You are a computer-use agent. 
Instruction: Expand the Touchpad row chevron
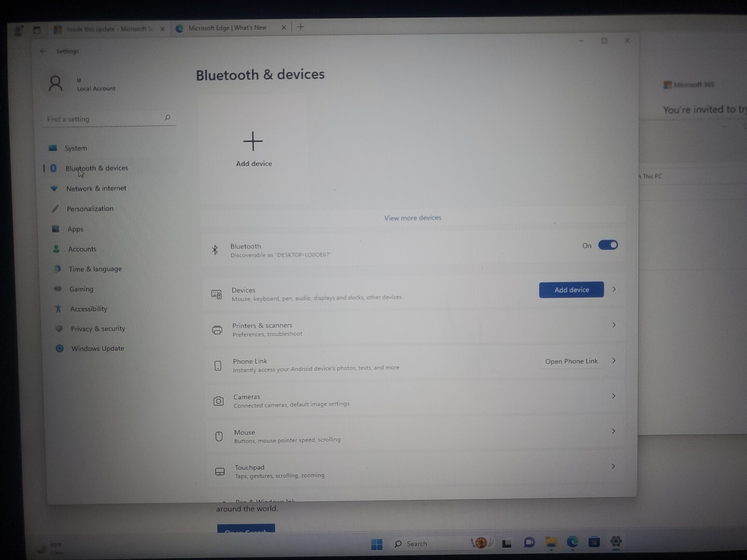(613, 467)
